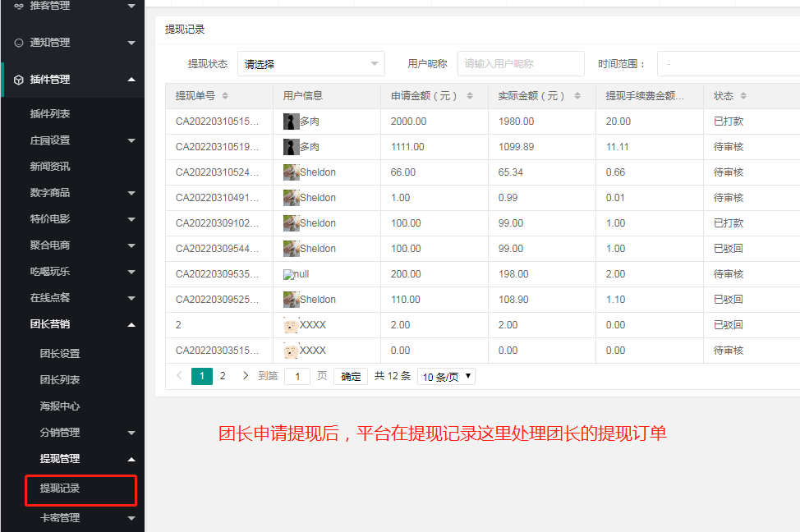Click the 确定 page jump button
Screen dimensions: 800x532
click(x=351, y=377)
